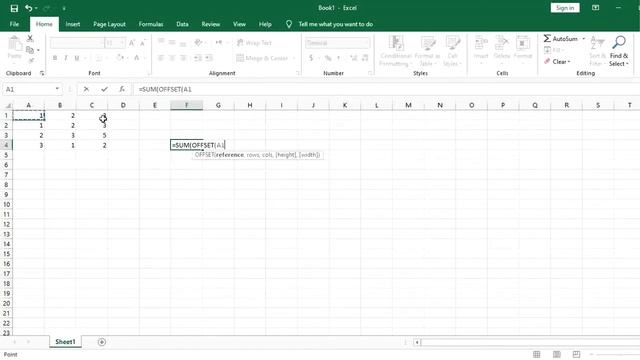Click cell B3 containing 3
Image resolution: width=640 pixels, height=360 pixels.
(x=60, y=135)
